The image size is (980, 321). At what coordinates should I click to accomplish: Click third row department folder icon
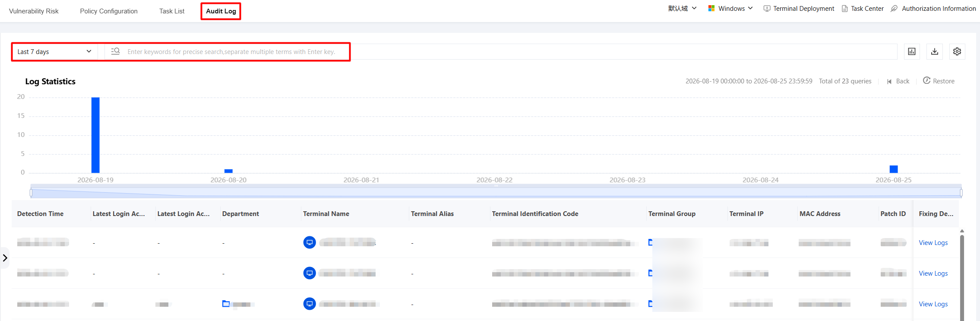click(226, 304)
